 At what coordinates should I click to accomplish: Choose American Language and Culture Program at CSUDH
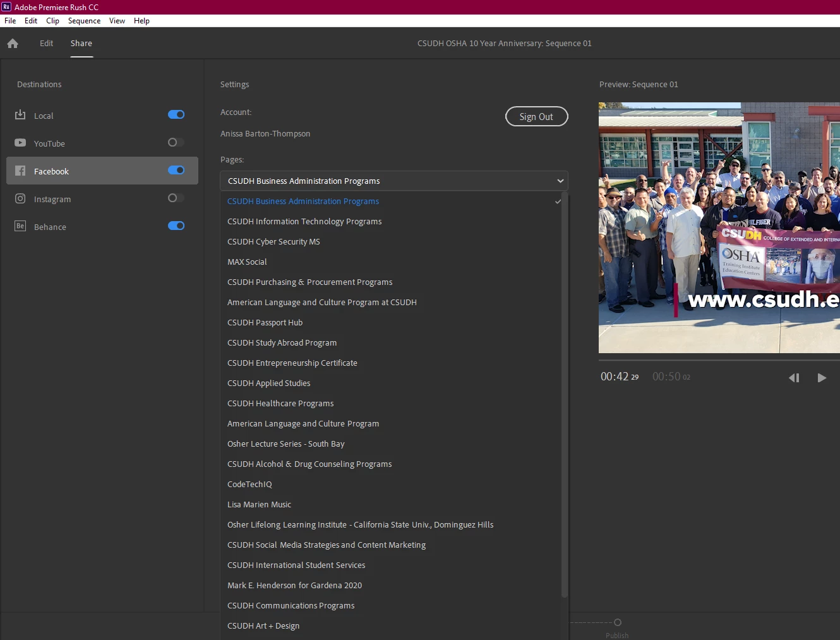click(x=391, y=302)
